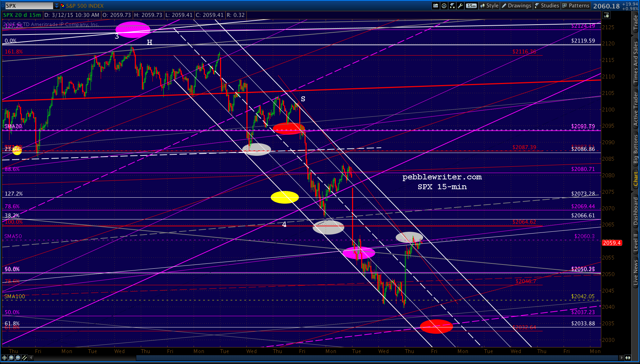The image size is (640, 364).
Task: Open the Big Buttons side tab
Action: coord(635,149)
